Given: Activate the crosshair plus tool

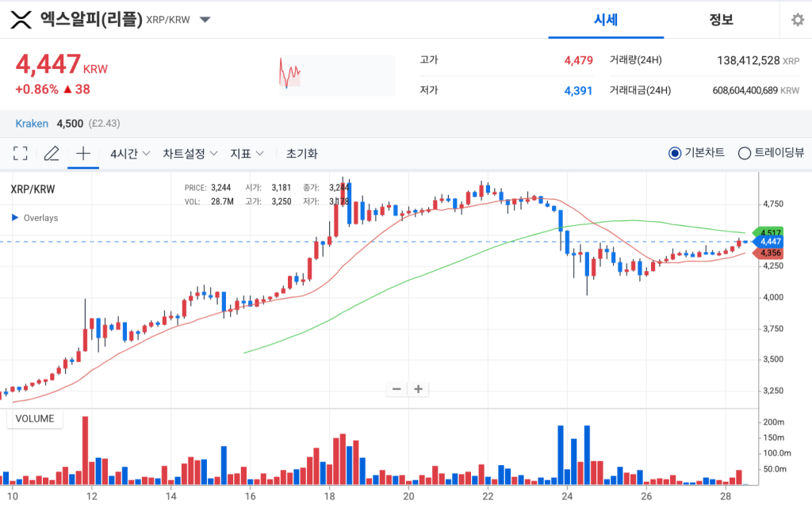Looking at the screenshot, I should tap(82, 153).
